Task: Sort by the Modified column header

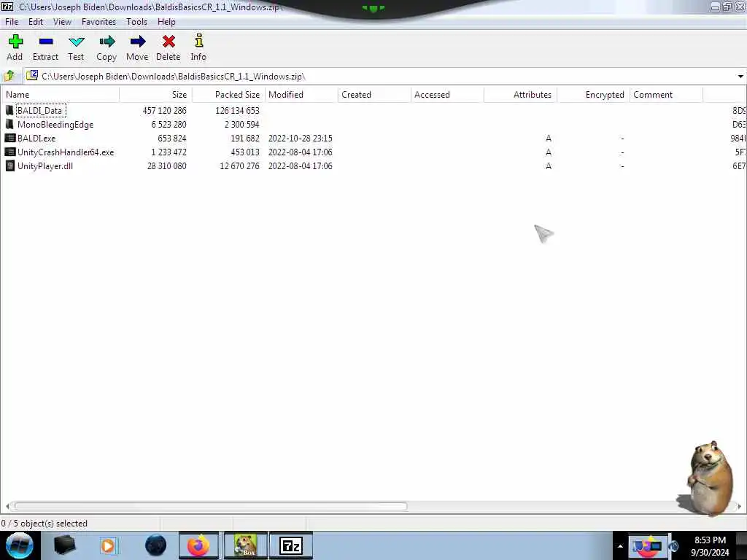Action: pos(301,95)
